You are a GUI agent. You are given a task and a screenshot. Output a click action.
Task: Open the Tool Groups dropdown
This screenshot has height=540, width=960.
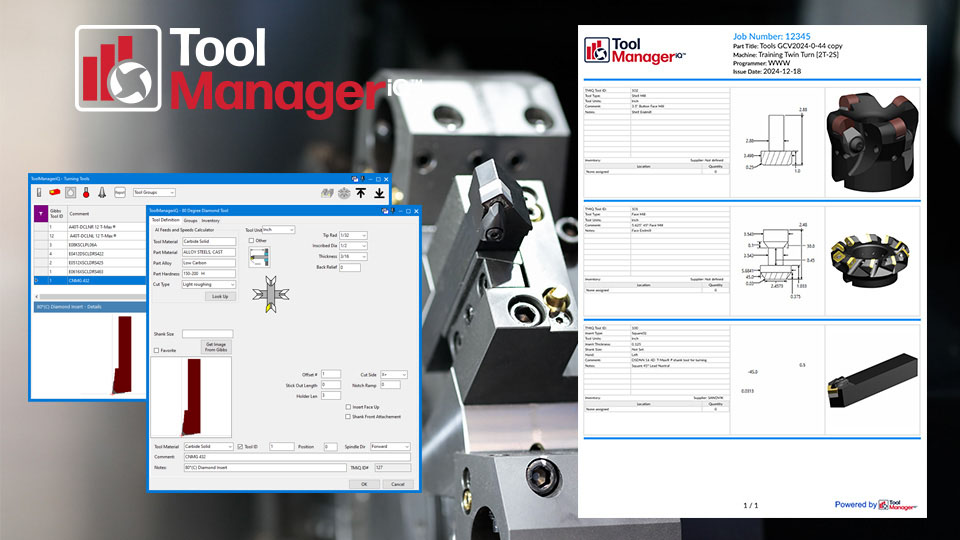[154, 192]
